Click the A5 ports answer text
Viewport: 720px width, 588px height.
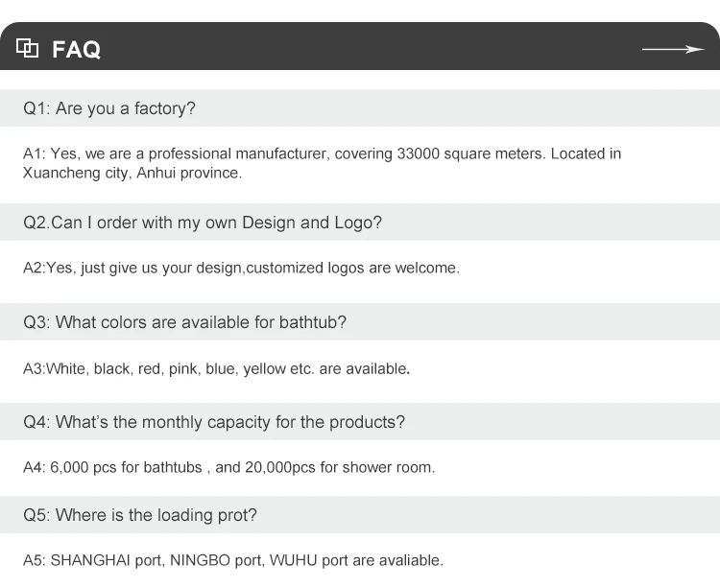pos(233,560)
